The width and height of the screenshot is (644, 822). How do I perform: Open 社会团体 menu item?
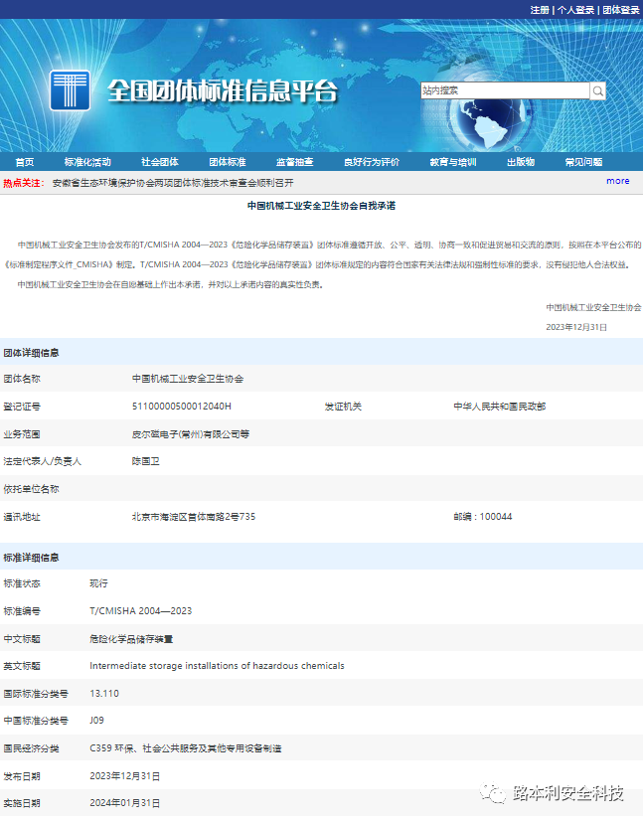[x=160, y=162]
